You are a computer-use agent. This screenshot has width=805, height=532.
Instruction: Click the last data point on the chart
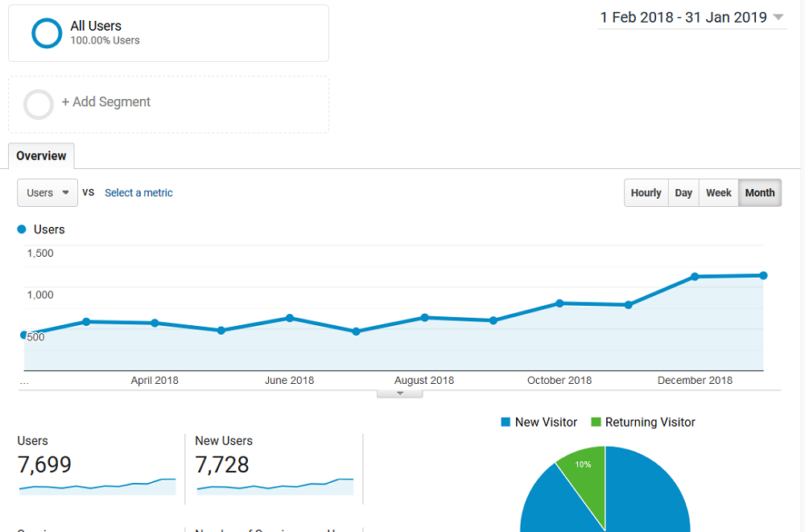point(763,276)
